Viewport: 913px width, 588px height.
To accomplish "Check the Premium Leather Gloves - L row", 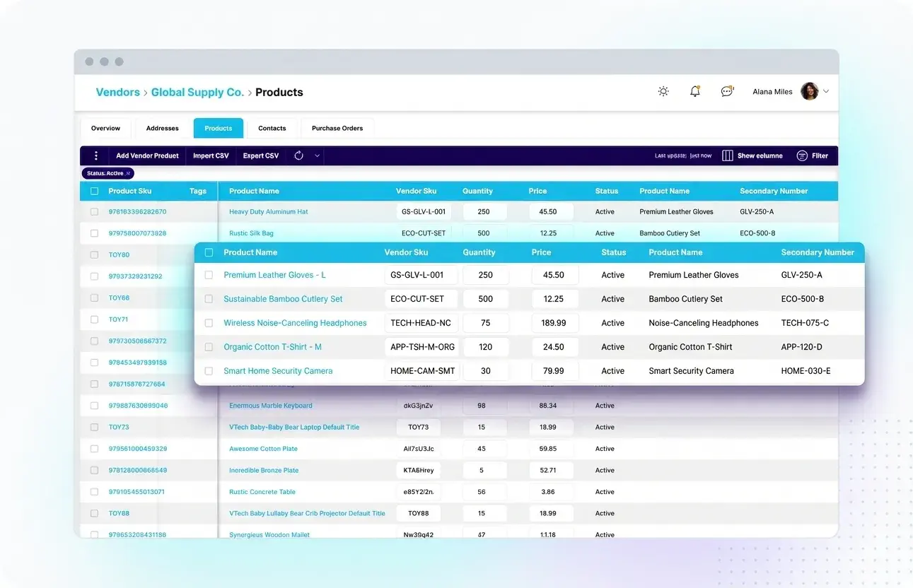I will (x=209, y=275).
